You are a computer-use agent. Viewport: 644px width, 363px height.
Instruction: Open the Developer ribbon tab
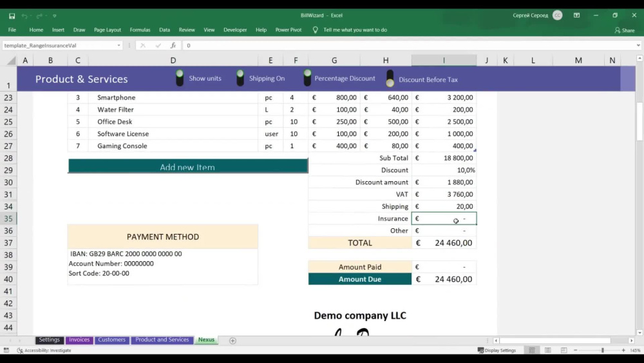(x=235, y=30)
